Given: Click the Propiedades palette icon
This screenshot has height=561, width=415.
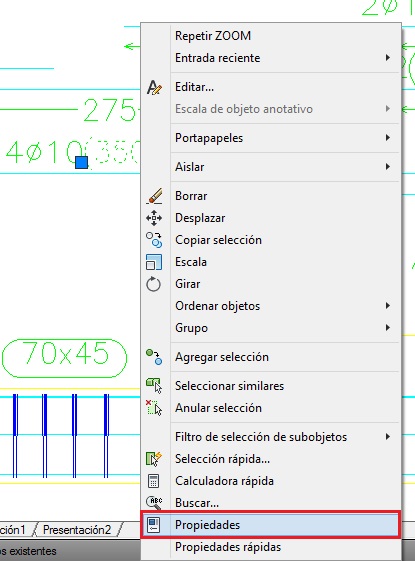Looking at the screenshot, I should point(153,525).
